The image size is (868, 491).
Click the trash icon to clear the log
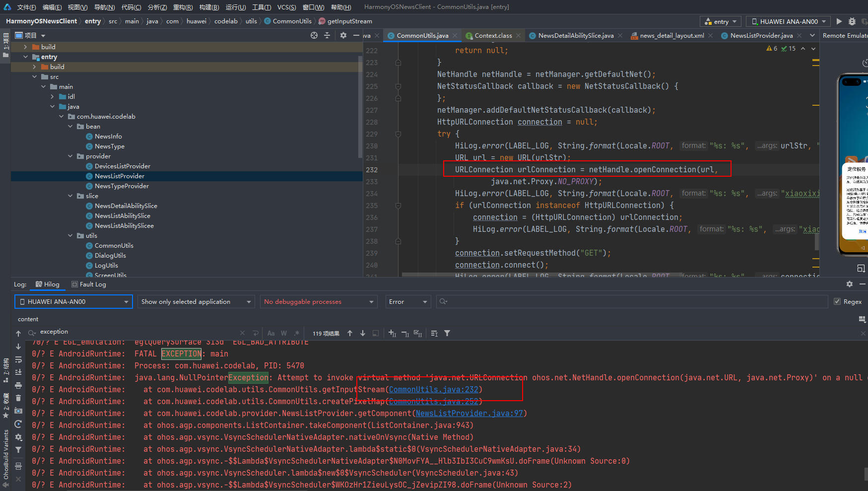point(18,398)
